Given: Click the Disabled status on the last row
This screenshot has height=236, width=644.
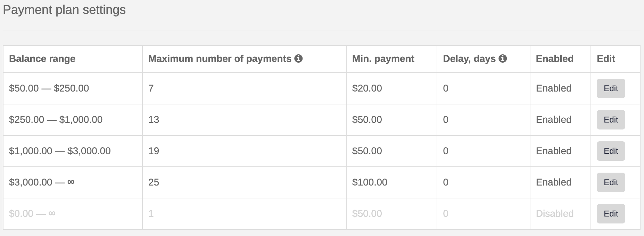Looking at the screenshot, I should (555, 213).
